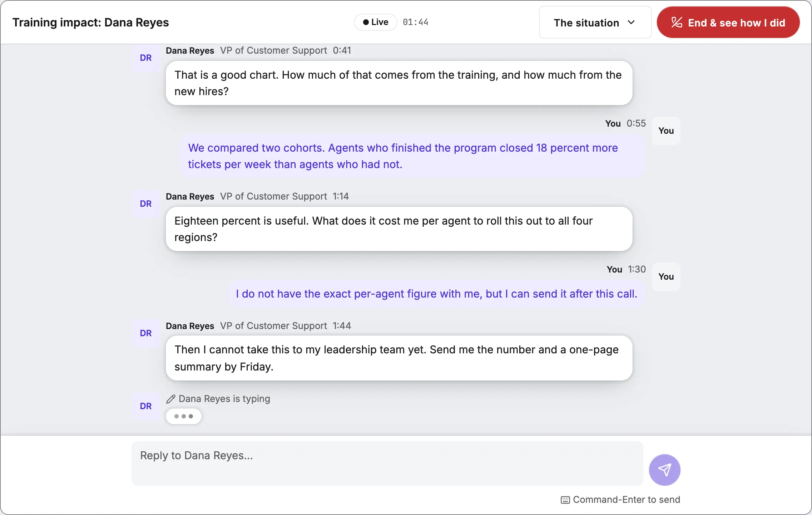Screen dimensions: 812x515
Task: Open the 'The situation' dropdown
Action: pos(595,23)
